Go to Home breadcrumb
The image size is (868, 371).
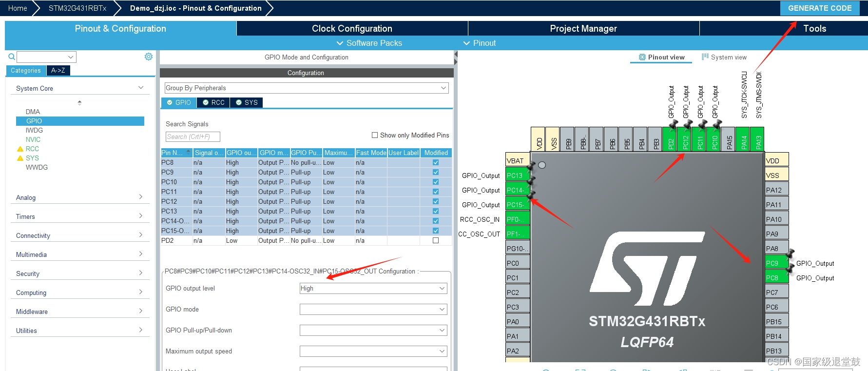tap(18, 8)
